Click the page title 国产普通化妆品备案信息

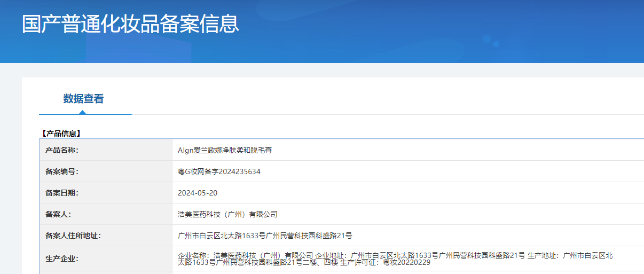click(x=130, y=25)
